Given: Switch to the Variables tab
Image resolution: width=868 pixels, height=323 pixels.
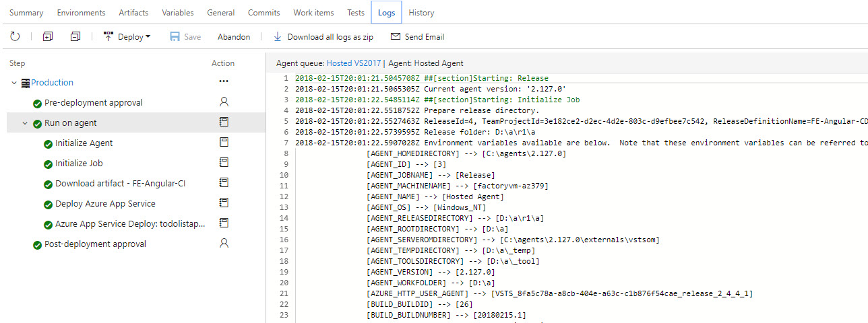Looking at the screenshot, I should (178, 13).
